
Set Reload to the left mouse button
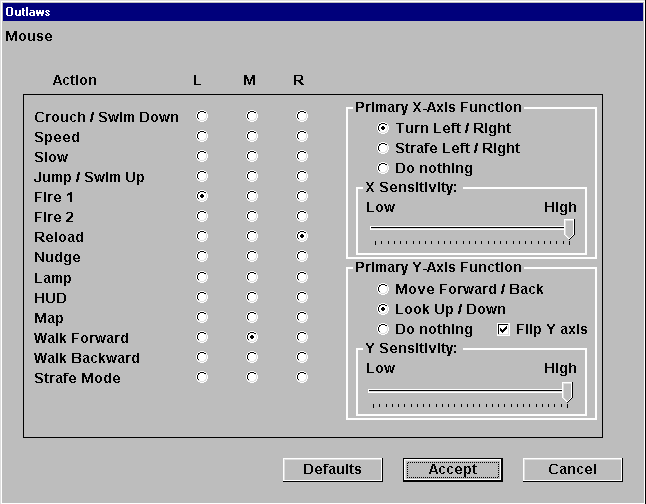point(202,236)
